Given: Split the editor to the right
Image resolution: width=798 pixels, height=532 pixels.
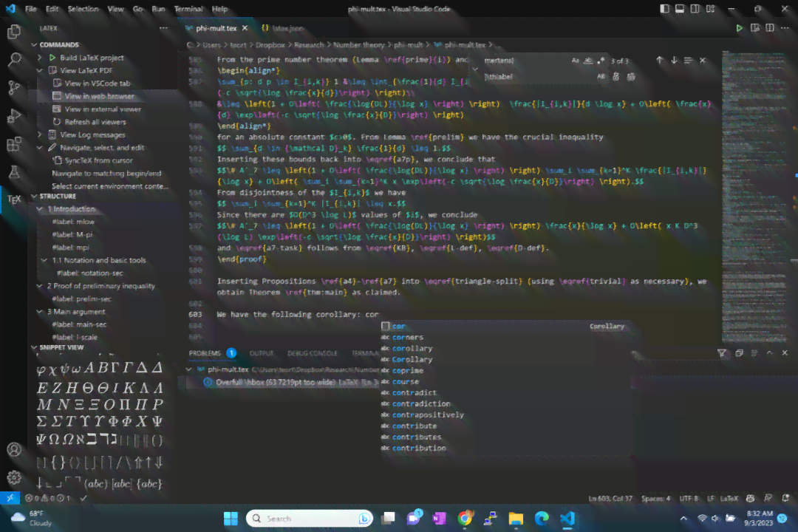Looking at the screenshot, I should click(x=770, y=28).
